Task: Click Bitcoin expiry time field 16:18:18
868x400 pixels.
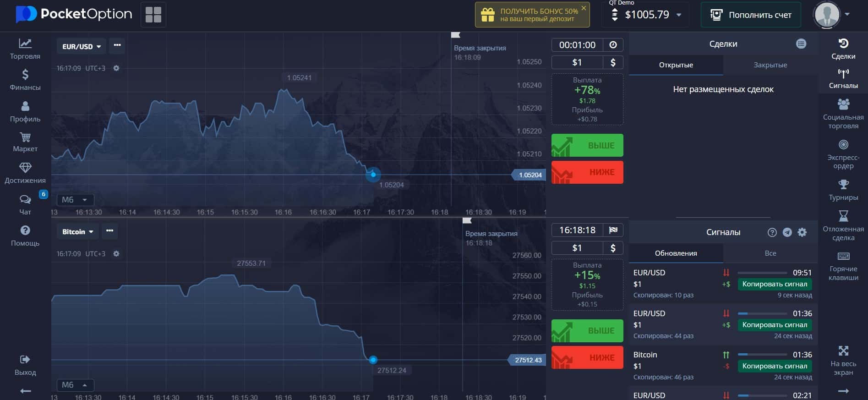Action: point(577,230)
